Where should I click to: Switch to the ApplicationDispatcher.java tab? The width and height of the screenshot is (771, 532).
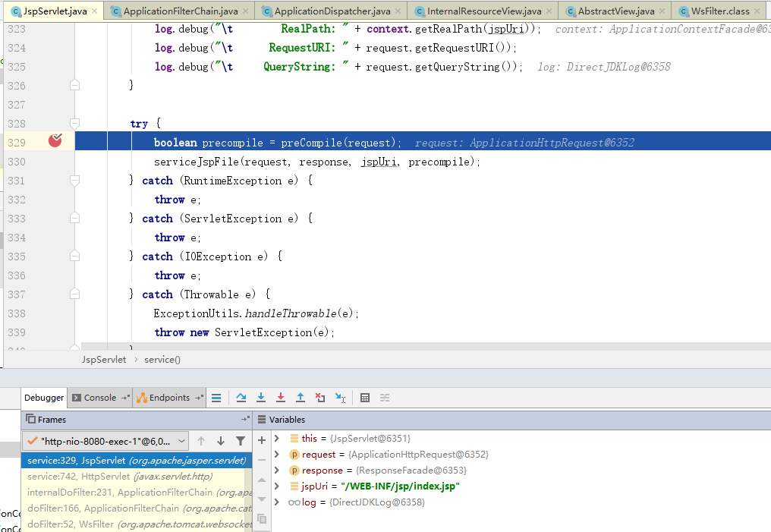click(332, 11)
